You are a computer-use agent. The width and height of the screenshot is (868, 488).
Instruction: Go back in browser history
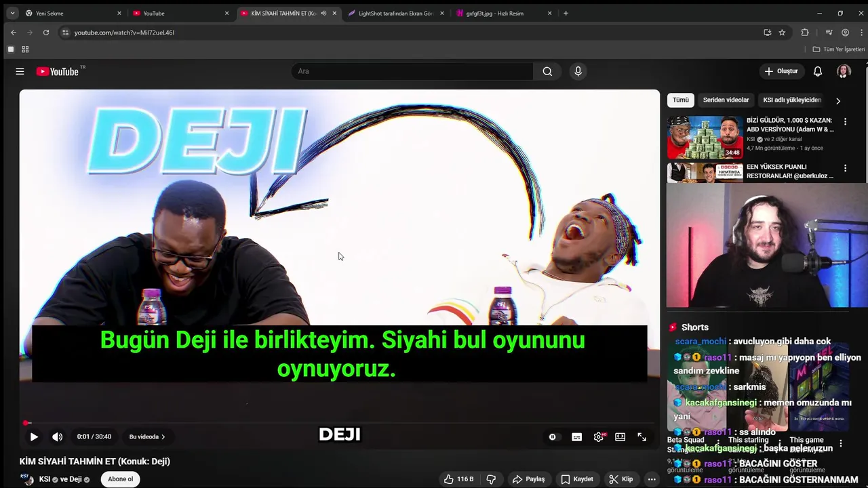pyautogui.click(x=14, y=33)
